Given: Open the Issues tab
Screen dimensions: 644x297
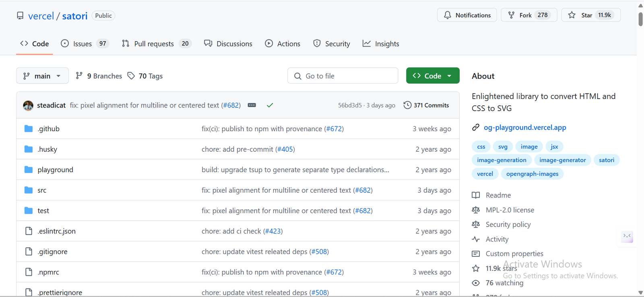Looking at the screenshot, I should coord(85,44).
